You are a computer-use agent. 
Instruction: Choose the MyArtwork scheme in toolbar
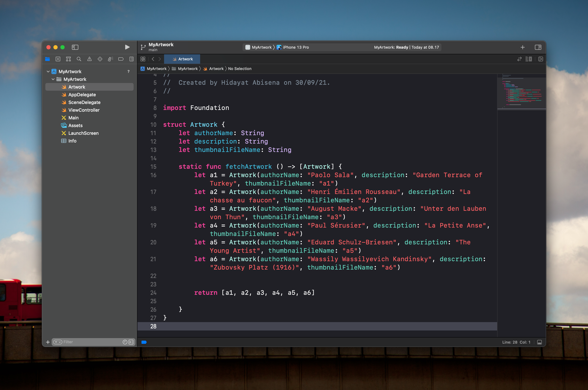259,47
